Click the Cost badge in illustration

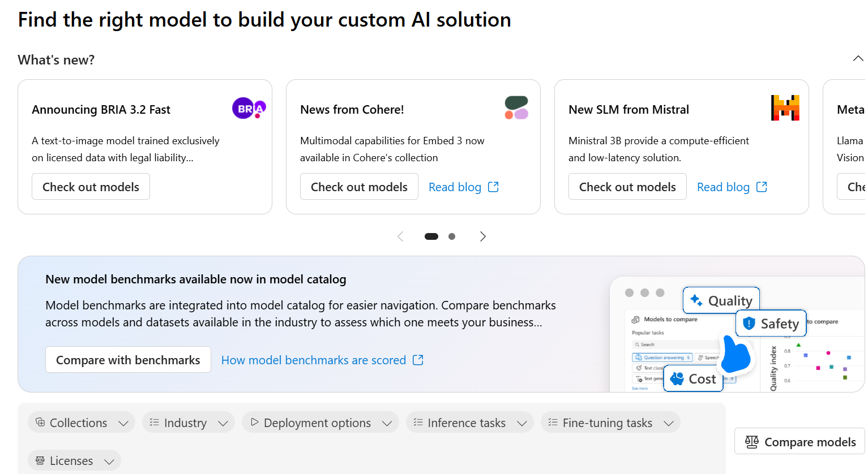tap(694, 378)
